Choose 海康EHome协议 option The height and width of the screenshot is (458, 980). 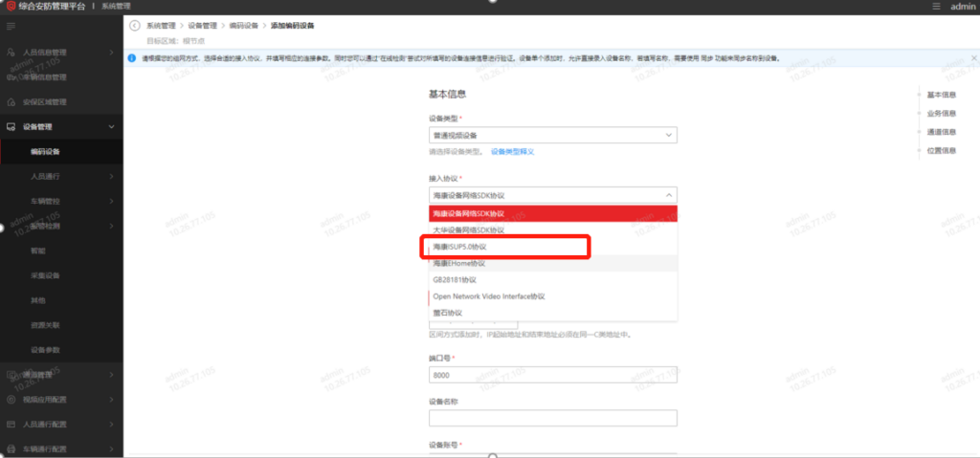553,263
